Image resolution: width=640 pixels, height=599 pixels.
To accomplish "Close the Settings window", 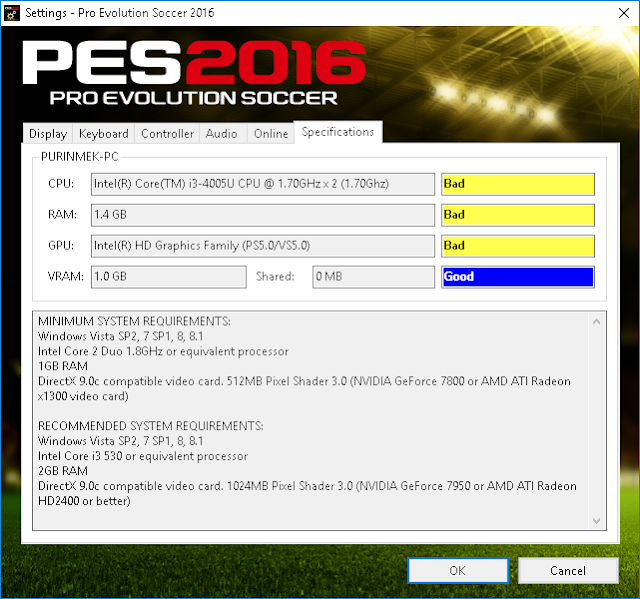I will pos(624,13).
